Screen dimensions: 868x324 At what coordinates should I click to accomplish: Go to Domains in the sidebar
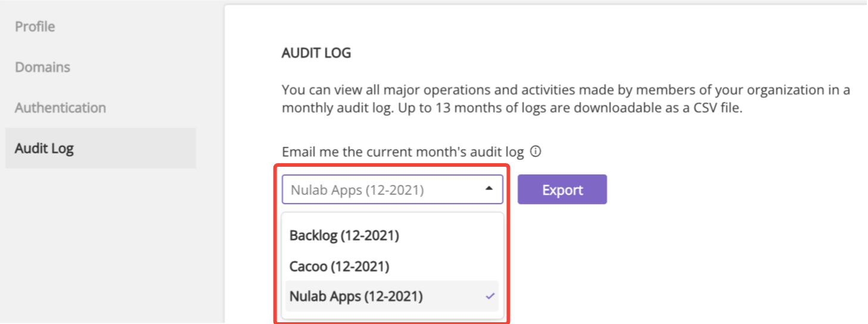pos(42,67)
